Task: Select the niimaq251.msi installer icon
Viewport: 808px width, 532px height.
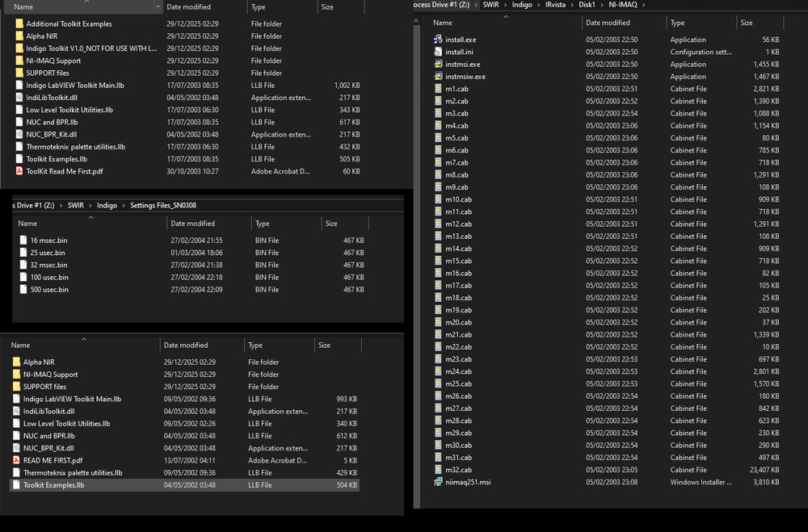Action: click(x=438, y=482)
